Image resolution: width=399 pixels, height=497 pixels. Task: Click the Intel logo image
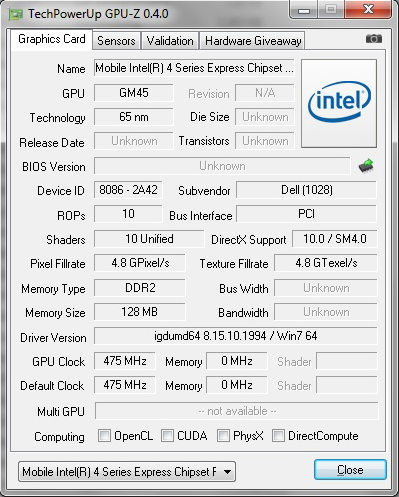(x=339, y=103)
